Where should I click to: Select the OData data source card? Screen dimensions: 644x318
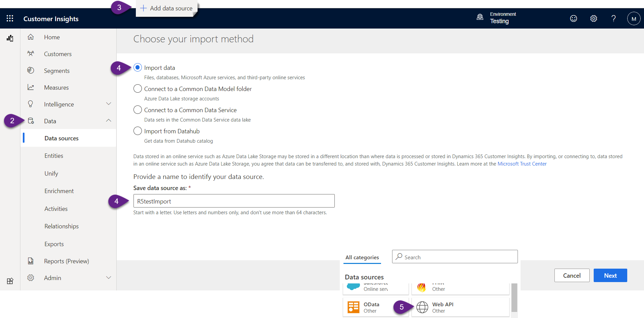pyautogui.click(x=376, y=307)
